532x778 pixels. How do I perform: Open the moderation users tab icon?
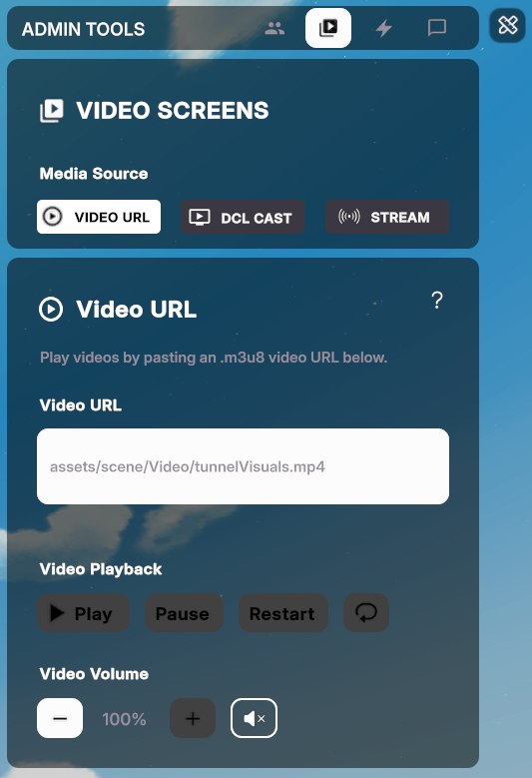tap(274, 28)
